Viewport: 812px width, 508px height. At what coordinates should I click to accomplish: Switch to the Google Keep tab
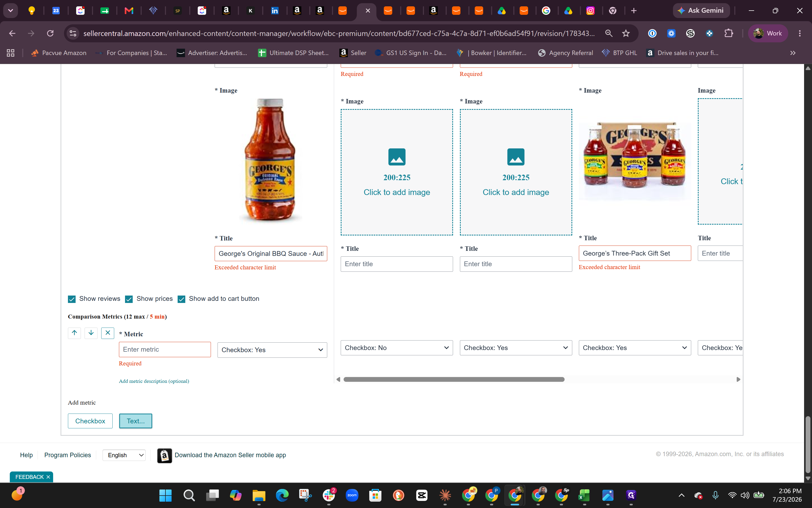31,11
